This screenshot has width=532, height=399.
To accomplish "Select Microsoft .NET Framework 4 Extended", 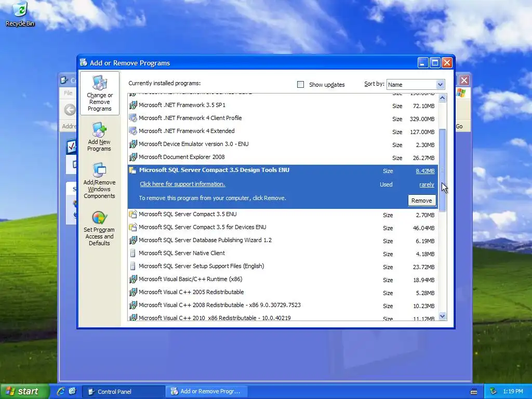I will 282,131.
